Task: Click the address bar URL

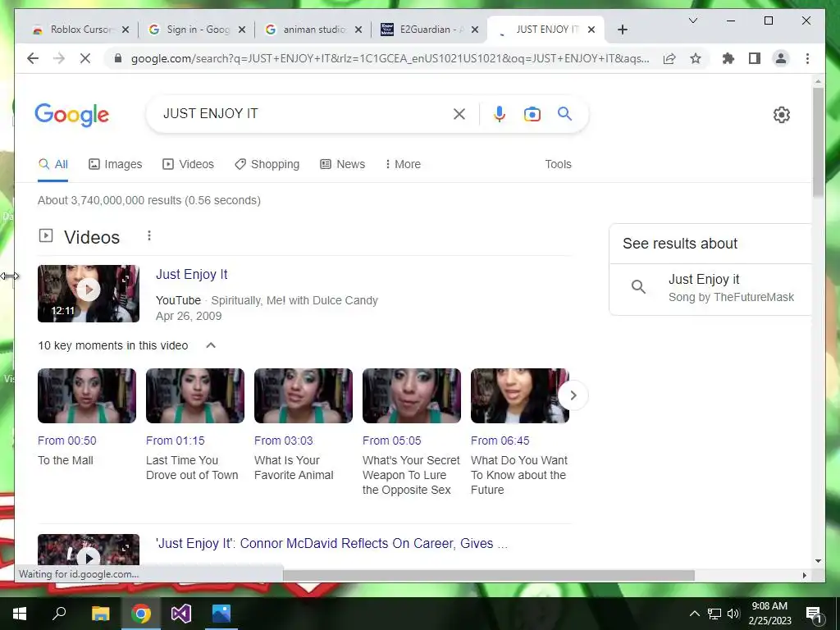Action: coord(390,58)
